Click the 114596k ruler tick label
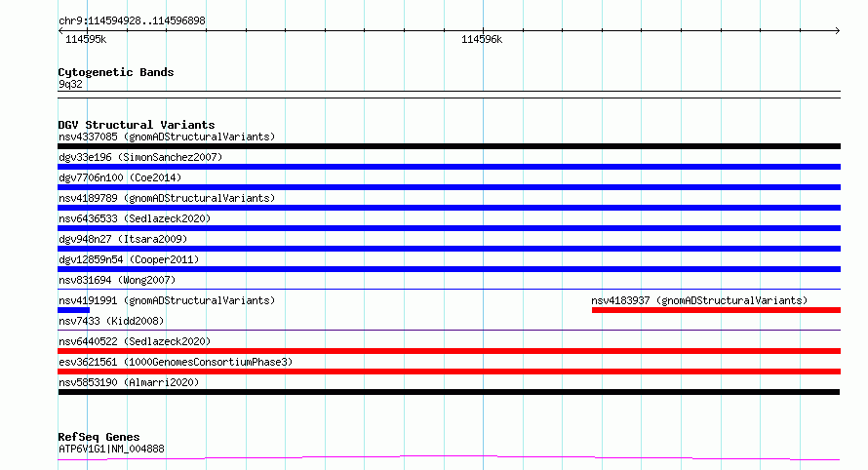Screen dimensions: 868x470 (x=482, y=39)
